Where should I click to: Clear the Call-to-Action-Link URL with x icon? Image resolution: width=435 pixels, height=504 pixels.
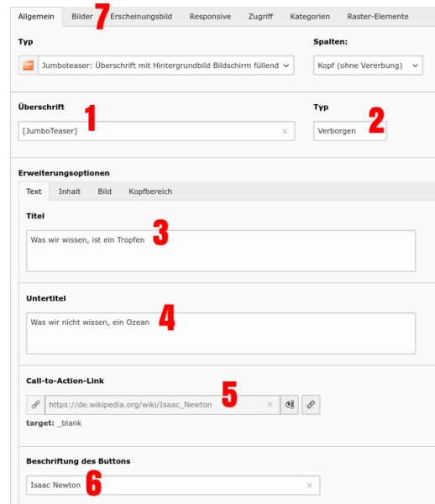[x=270, y=405]
